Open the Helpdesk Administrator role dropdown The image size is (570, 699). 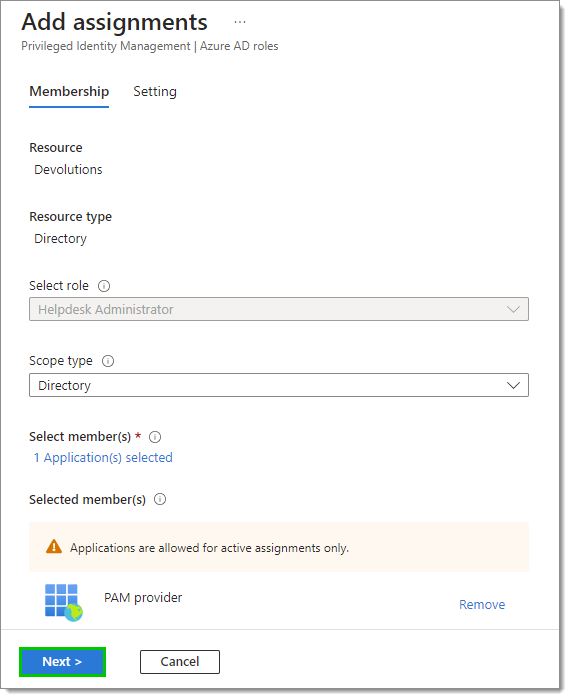point(279,310)
